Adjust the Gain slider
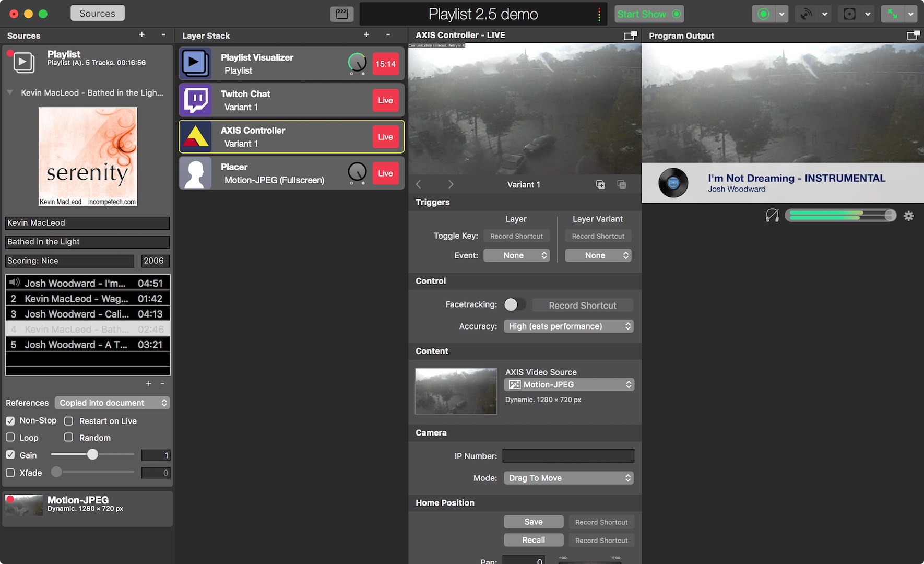924x564 pixels. (x=92, y=454)
